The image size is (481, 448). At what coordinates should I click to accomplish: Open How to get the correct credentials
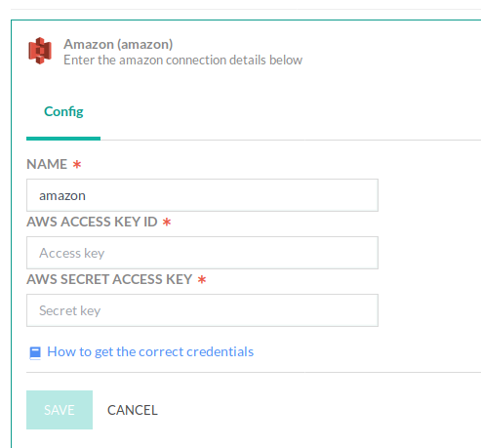click(x=150, y=351)
